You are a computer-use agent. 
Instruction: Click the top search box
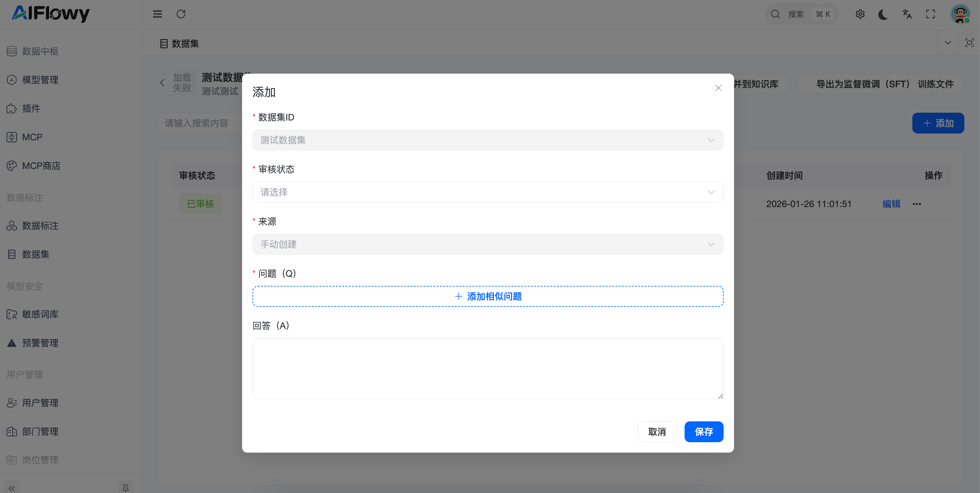click(x=801, y=14)
